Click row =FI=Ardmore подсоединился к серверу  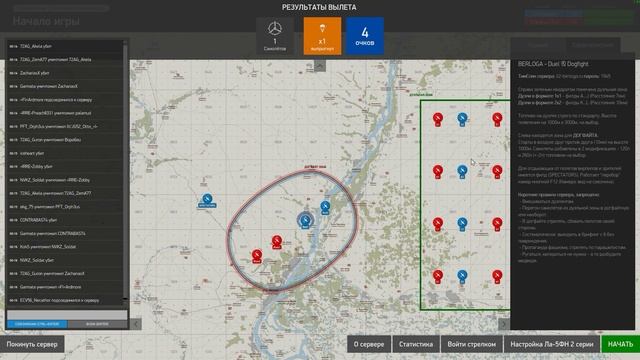click(64, 100)
